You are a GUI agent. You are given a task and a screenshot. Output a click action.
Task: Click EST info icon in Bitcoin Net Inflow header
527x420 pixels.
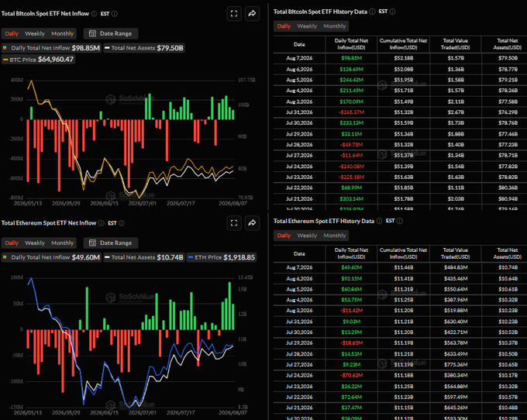[x=114, y=14]
